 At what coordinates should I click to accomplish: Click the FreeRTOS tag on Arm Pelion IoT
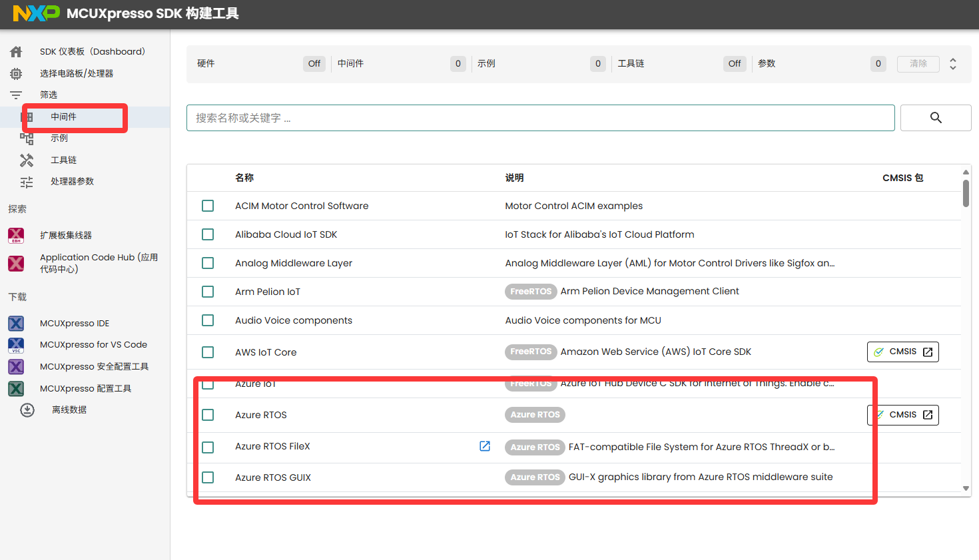[x=531, y=292]
